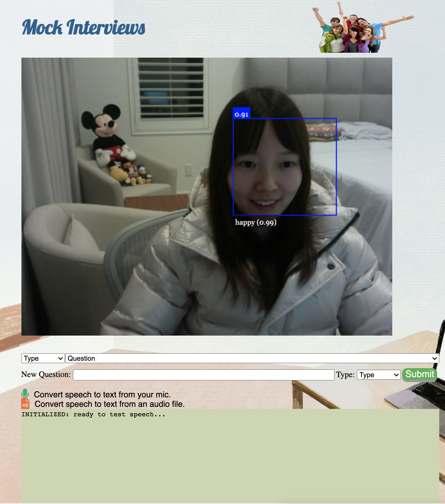The width and height of the screenshot is (445, 504).
Task: Click the Mock Interviews title logo
Action: (x=84, y=27)
